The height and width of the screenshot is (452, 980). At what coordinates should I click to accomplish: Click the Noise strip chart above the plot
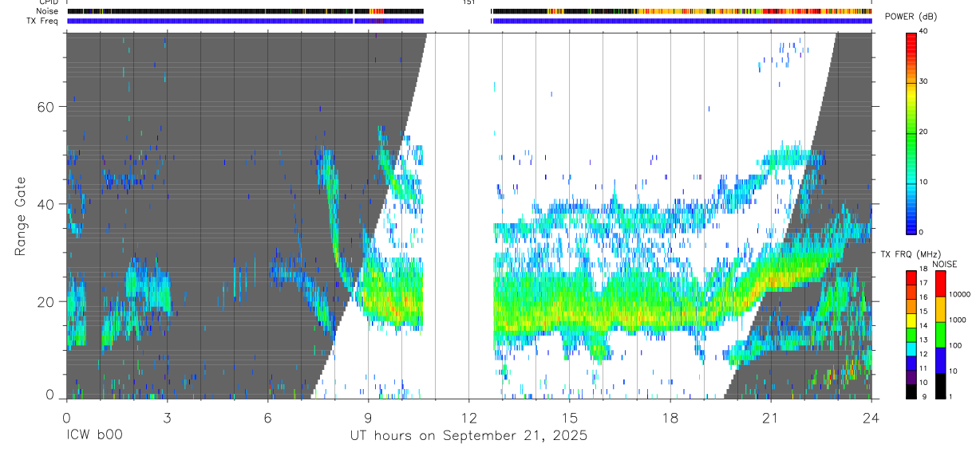[x=468, y=11]
